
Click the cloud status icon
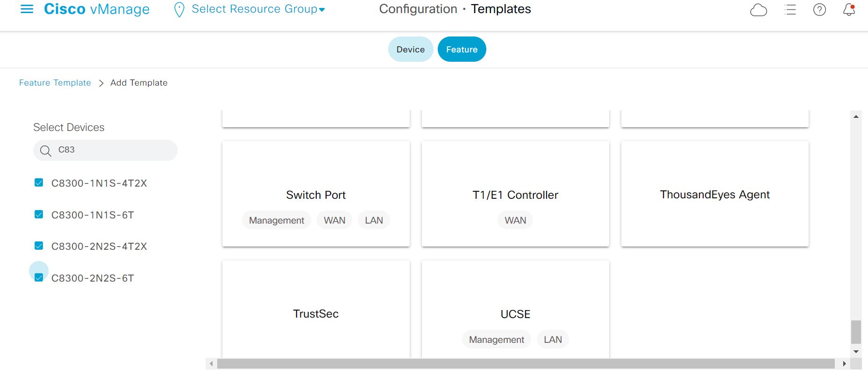click(x=758, y=10)
